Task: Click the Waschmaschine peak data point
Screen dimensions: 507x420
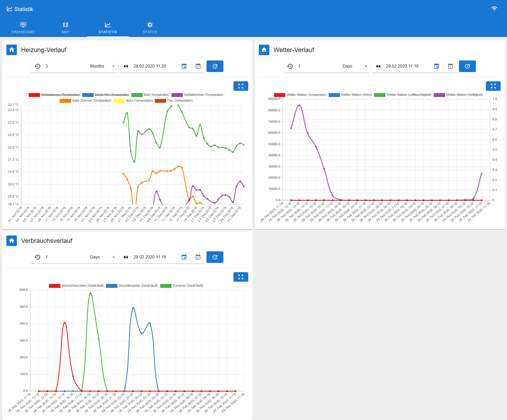Action: tap(64, 323)
